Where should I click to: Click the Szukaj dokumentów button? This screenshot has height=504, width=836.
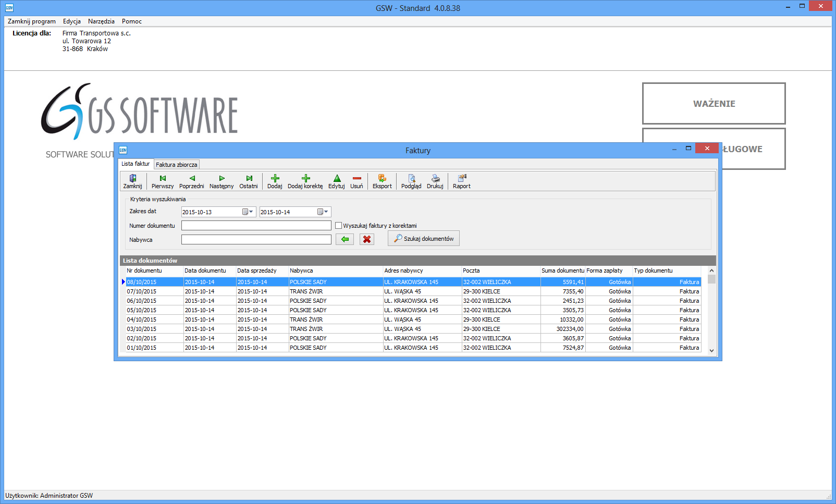tap(424, 239)
